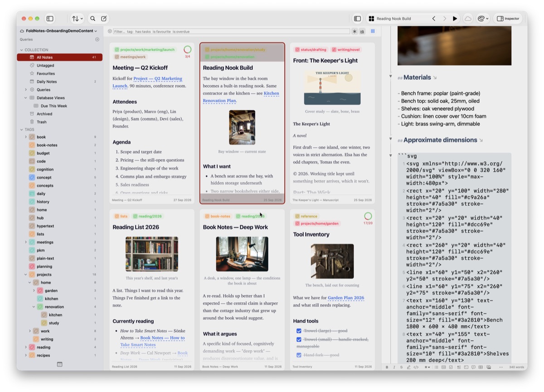Screen dimensions: 544x392
Task: Select the hypertext tag
Action: tap(59, 226)
